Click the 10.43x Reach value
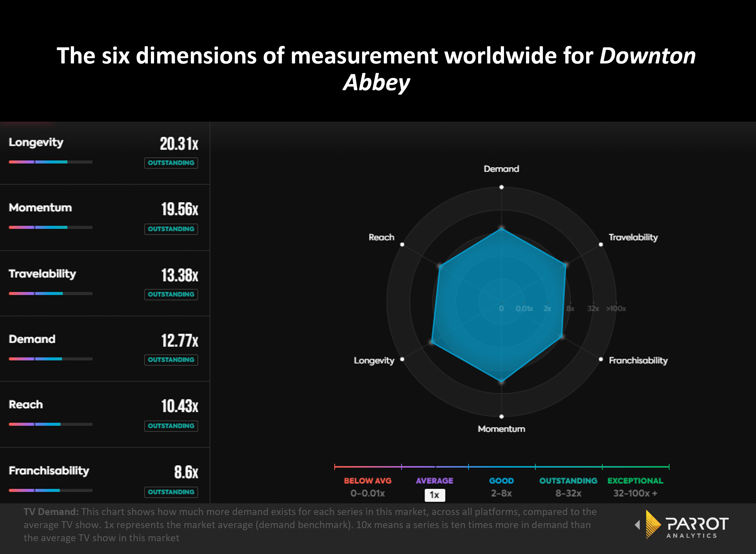The image size is (756, 554). click(x=180, y=406)
